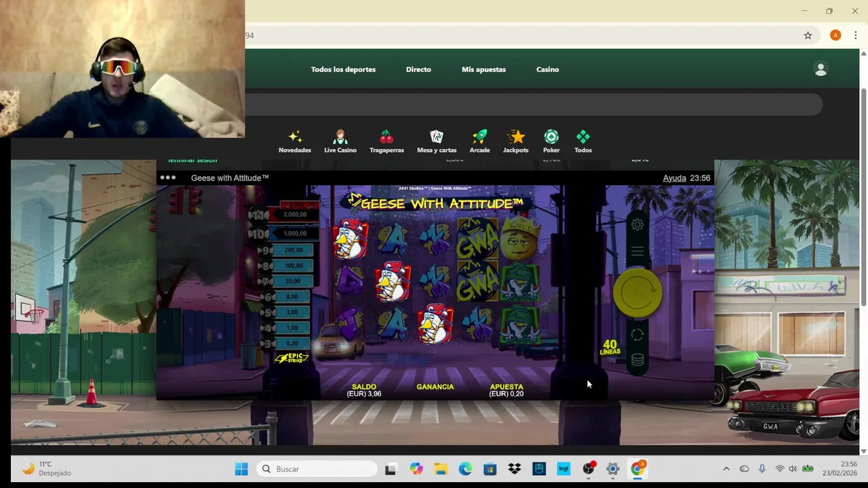Image resolution: width=868 pixels, height=488 pixels.
Task: Open Windows Settings gear in the taskbar
Action: point(612,469)
